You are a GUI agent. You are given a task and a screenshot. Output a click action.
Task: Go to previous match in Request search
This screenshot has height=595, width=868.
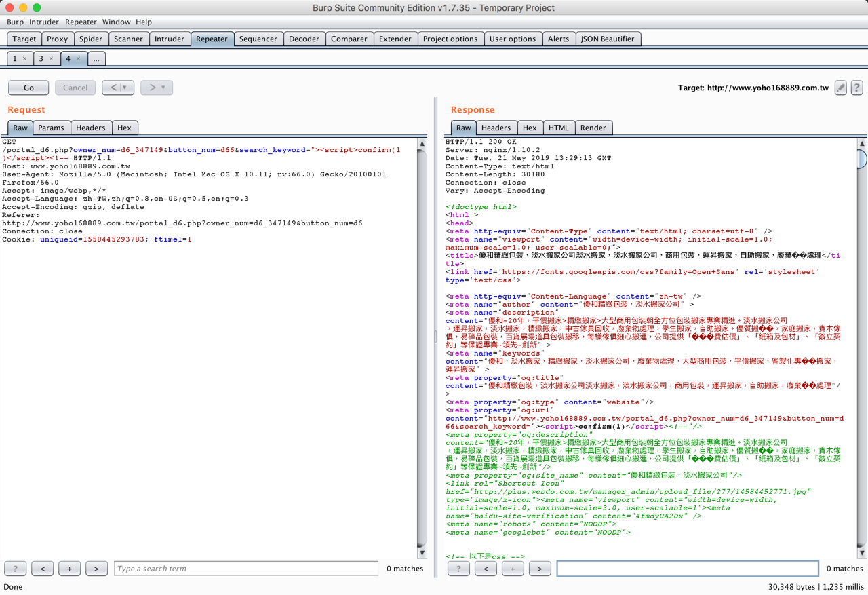42,569
